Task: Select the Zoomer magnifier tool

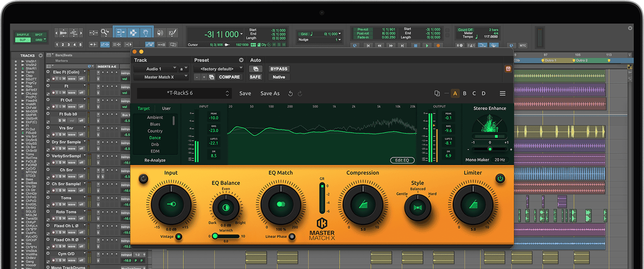Action: point(105,33)
